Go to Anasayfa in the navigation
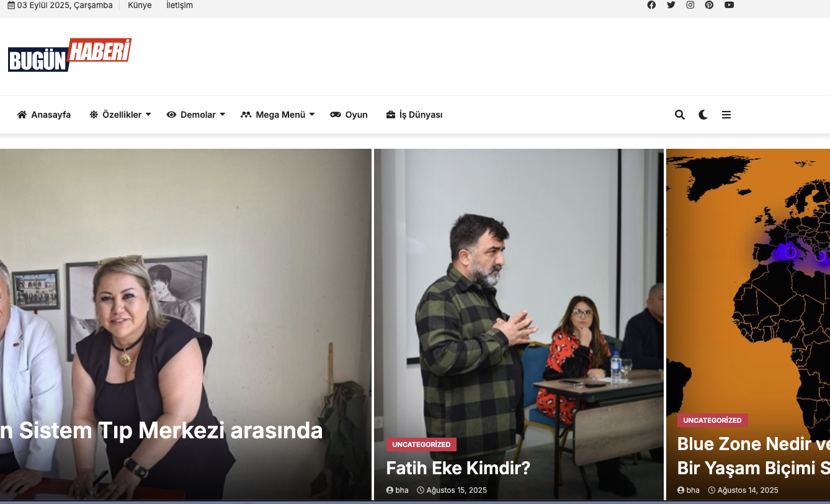The image size is (830, 504). tap(44, 115)
